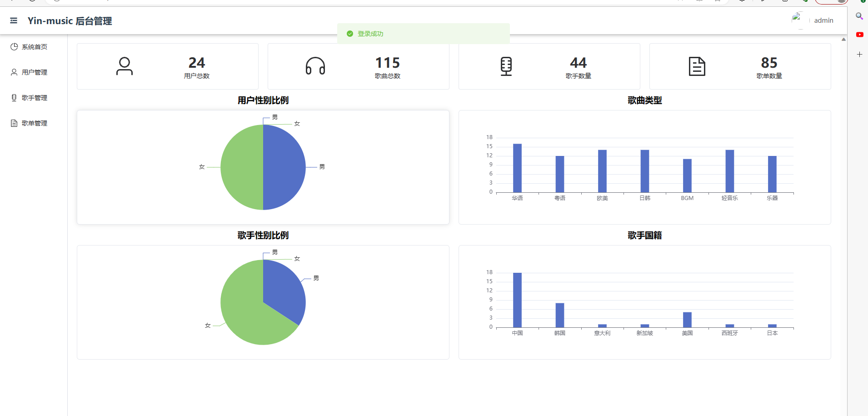
Task: Click the Yin-music 后台管理 title
Action: click(x=70, y=21)
